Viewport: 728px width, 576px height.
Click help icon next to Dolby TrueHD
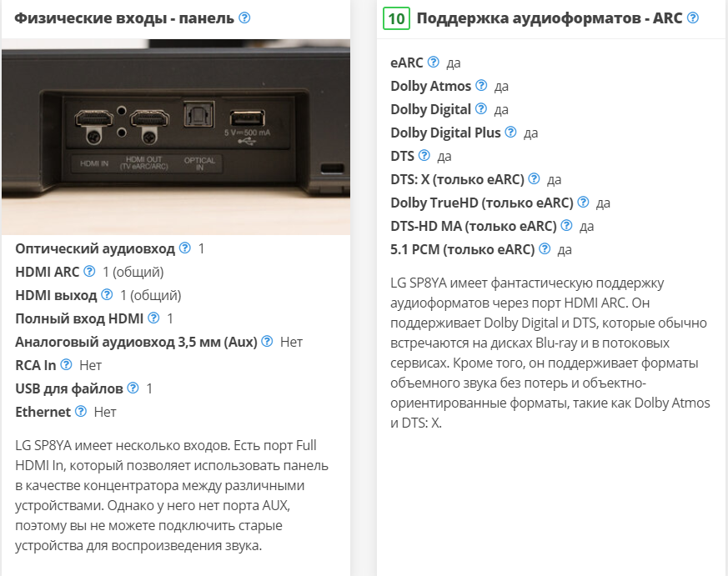point(583,202)
